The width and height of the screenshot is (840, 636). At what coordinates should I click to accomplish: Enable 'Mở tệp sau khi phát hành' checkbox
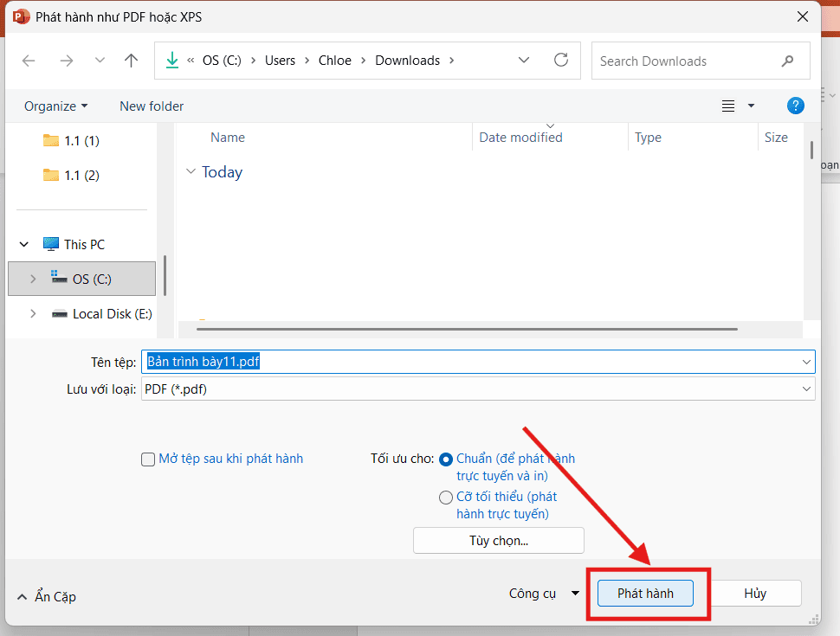click(x=148, y=459)
